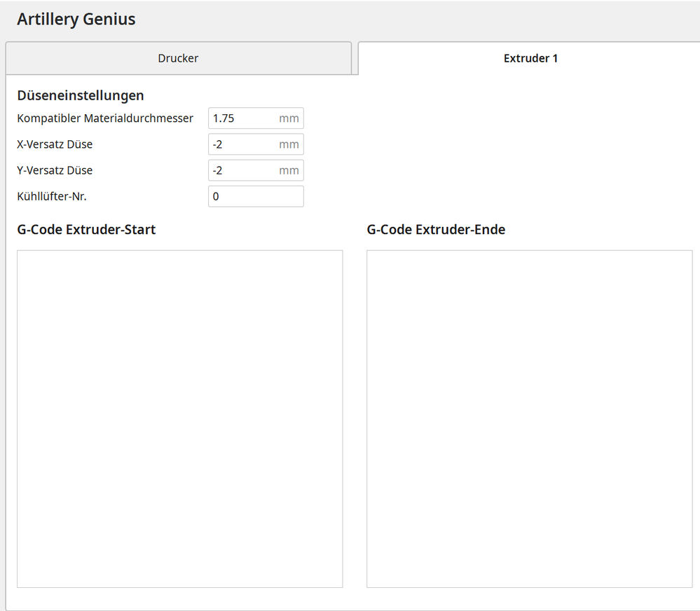Click the Y-Versatz Düse label

tap(55, 170)
